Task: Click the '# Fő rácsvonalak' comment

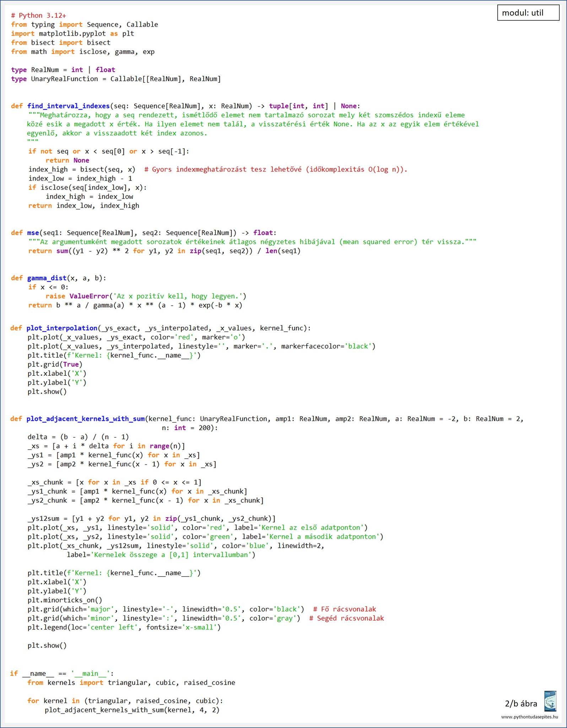Action: point(344,609)
